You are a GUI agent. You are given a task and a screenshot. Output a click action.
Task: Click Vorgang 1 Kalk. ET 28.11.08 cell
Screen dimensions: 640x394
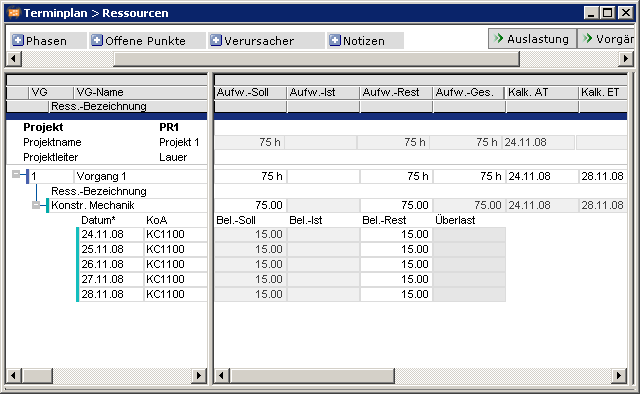coord(603,176)
